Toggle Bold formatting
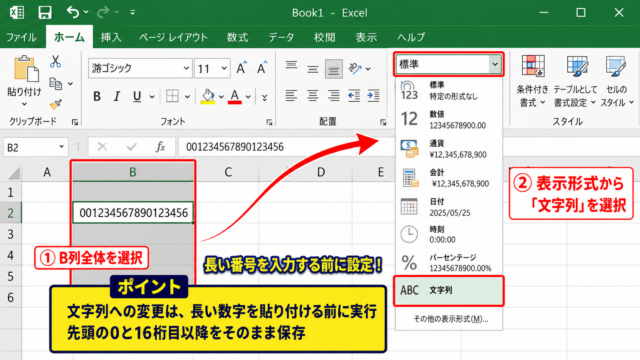The width and height of the screenshot is (640, 360). (x=97, y=96)
